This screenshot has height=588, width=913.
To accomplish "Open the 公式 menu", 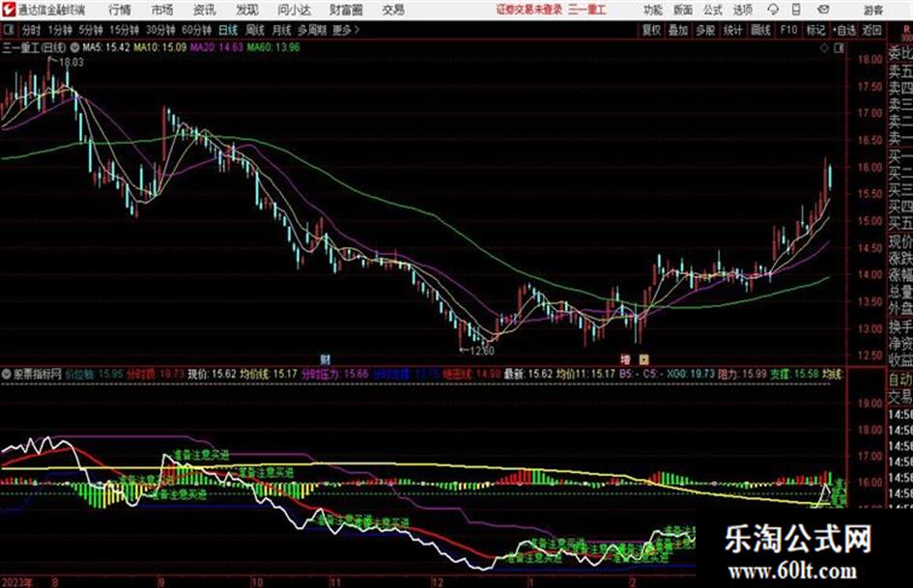I will [x=712, y=10].
